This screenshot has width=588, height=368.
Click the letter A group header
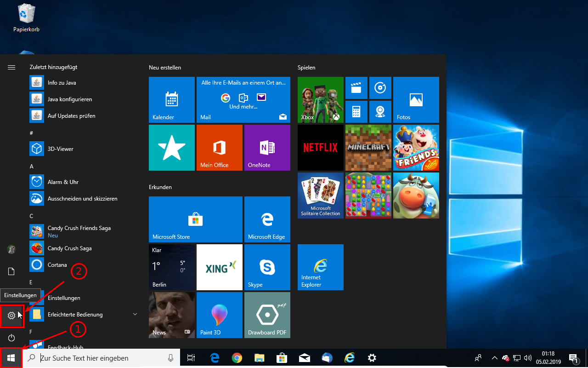[32, 167]
